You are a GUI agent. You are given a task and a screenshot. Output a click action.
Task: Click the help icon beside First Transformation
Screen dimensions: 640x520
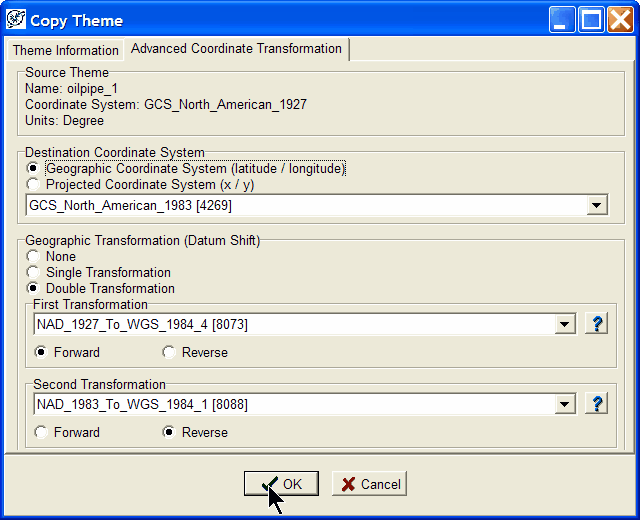(597, 323)
